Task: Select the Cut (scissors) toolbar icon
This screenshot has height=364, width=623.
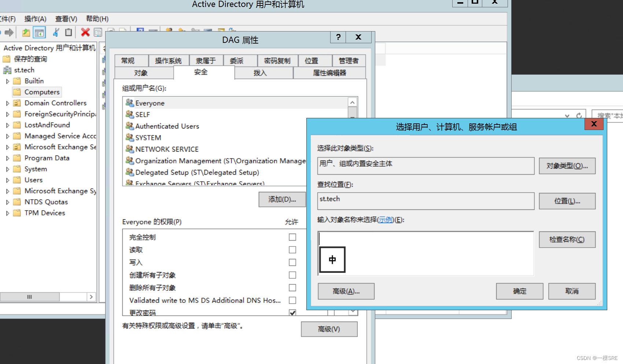Action: (55, 32)
